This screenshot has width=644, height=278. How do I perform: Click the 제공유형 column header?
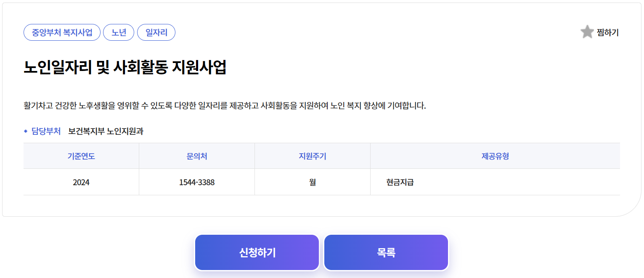coord(495,156)
